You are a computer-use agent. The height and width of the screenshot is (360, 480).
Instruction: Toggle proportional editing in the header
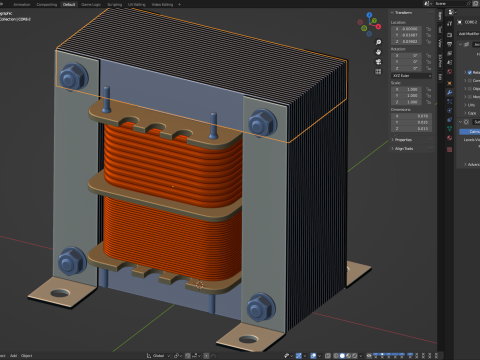206,356
